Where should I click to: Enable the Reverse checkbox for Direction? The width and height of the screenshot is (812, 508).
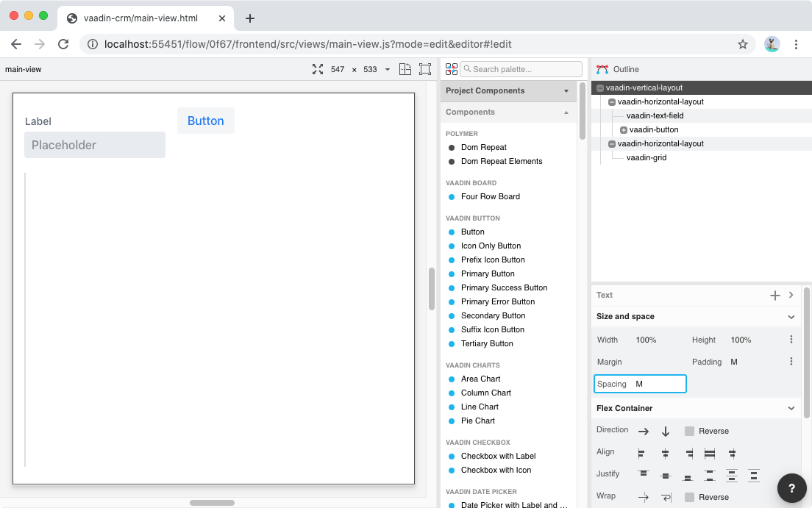[689, 432]
